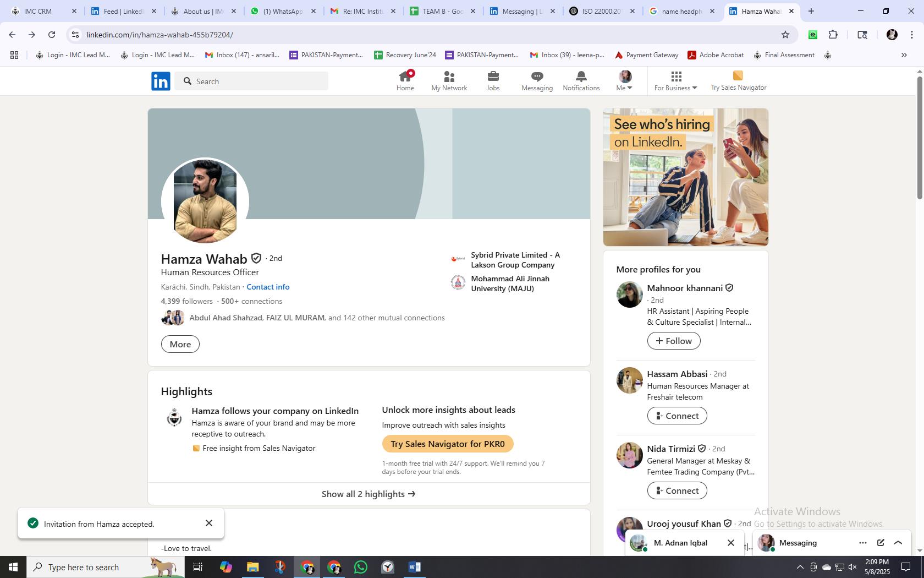Screen dimensions: 924x578
Task: Open messaging options ellipsis
Action: point(862,543)
